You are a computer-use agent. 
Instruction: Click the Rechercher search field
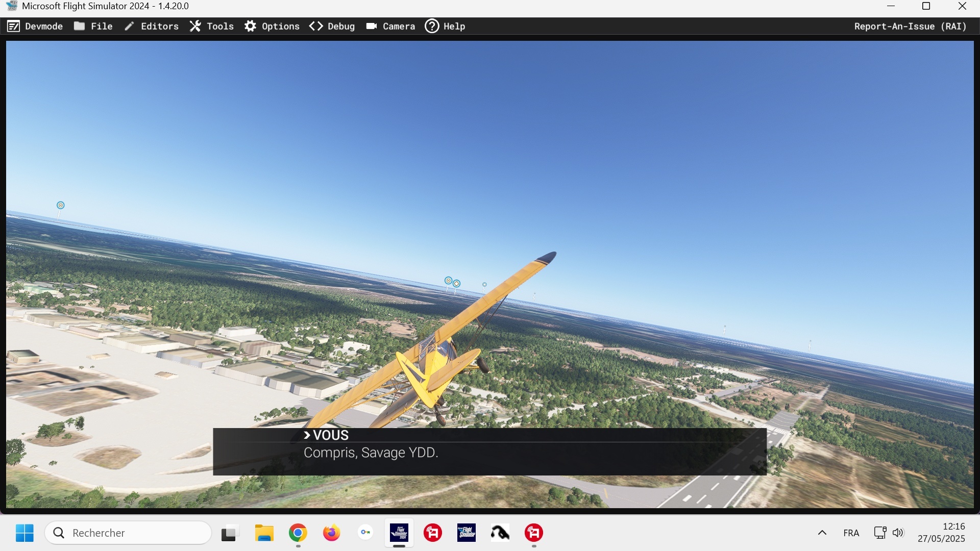129,533
